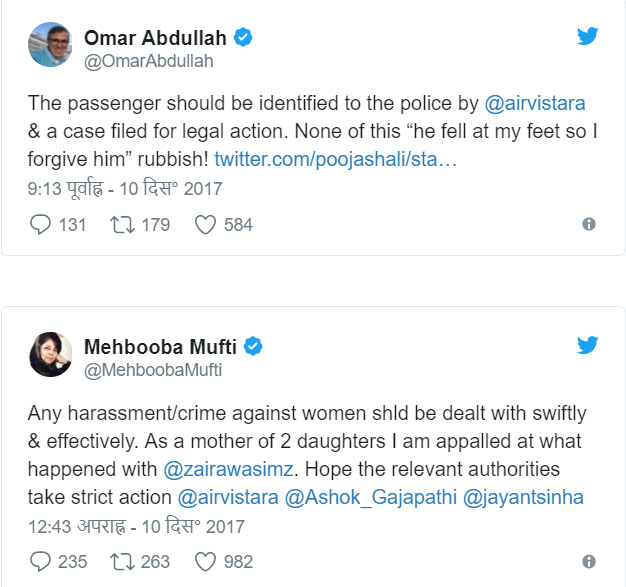Open the @Ashok_Gajapathi mention
This screenshot has width=626, height=587.
[370, 498]
